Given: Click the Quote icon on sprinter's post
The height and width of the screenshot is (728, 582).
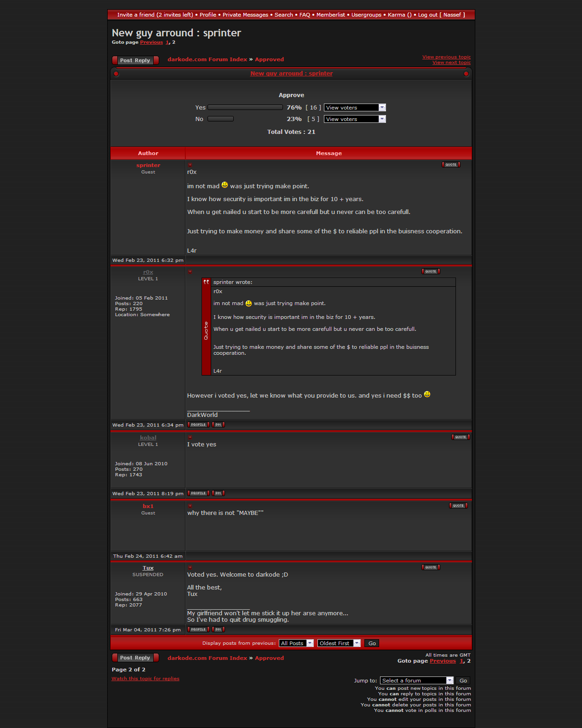Looking at the screenshot, I should click(x=450, y=165).
